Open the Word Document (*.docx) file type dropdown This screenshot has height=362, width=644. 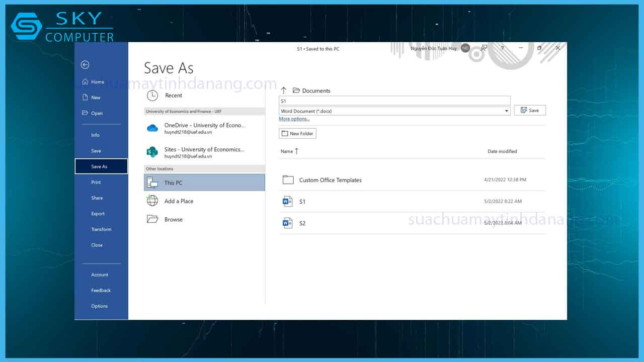(395, 111)
